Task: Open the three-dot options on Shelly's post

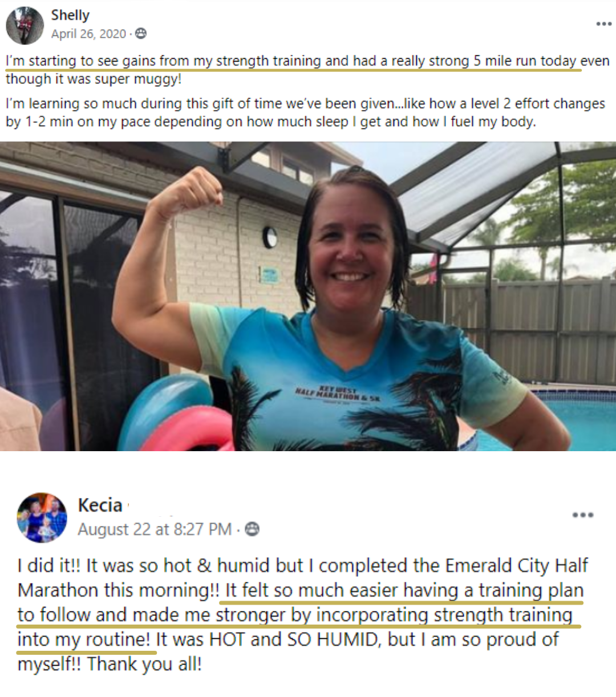Action: tap(603, 24)
